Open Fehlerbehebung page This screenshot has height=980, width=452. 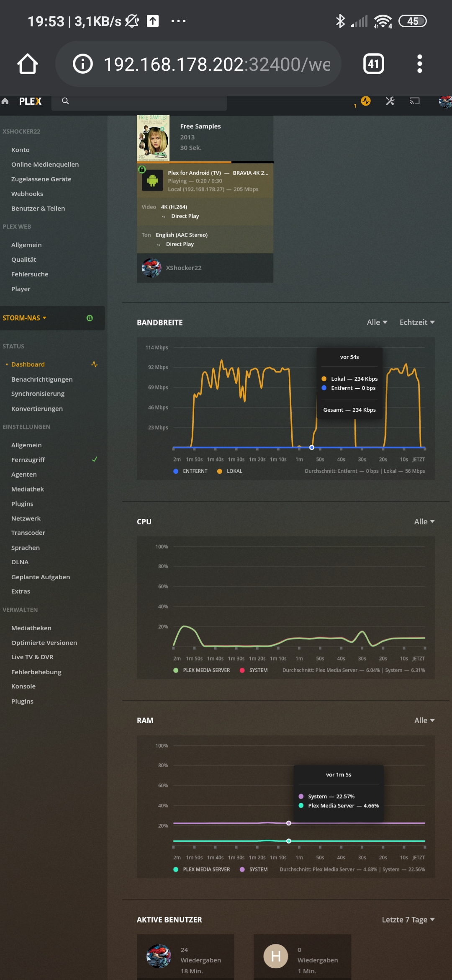click(x=36, y=672)
